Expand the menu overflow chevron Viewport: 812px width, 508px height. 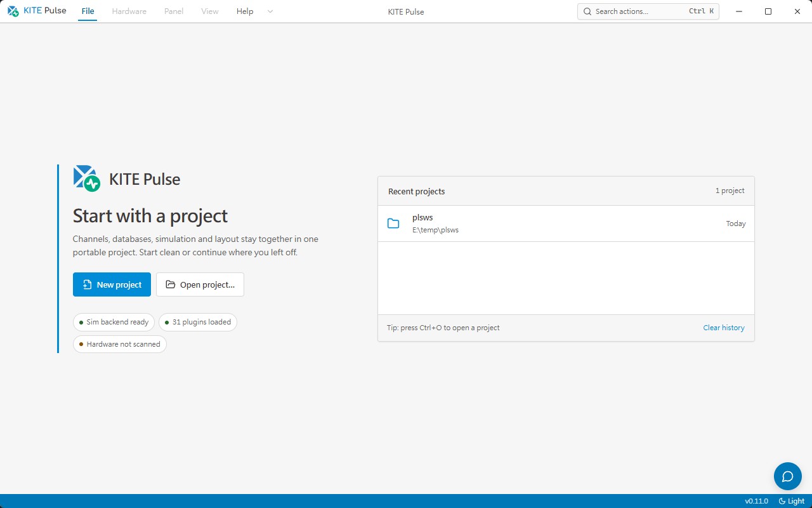coord(270,11)
